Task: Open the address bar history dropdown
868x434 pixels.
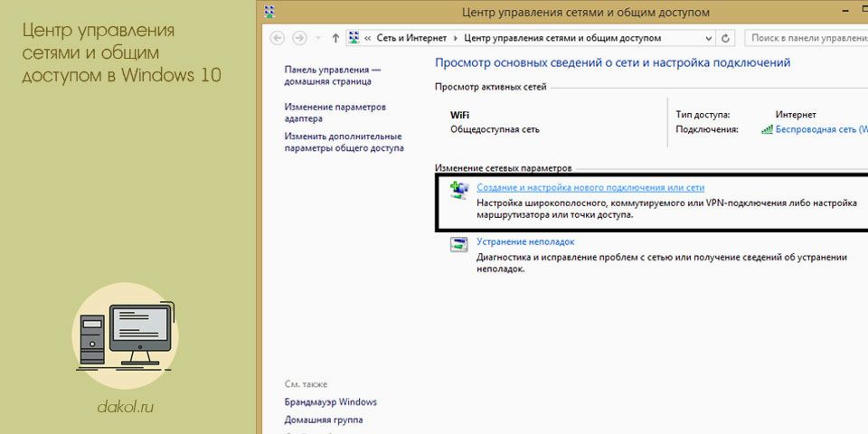Action: click(708, 38)
